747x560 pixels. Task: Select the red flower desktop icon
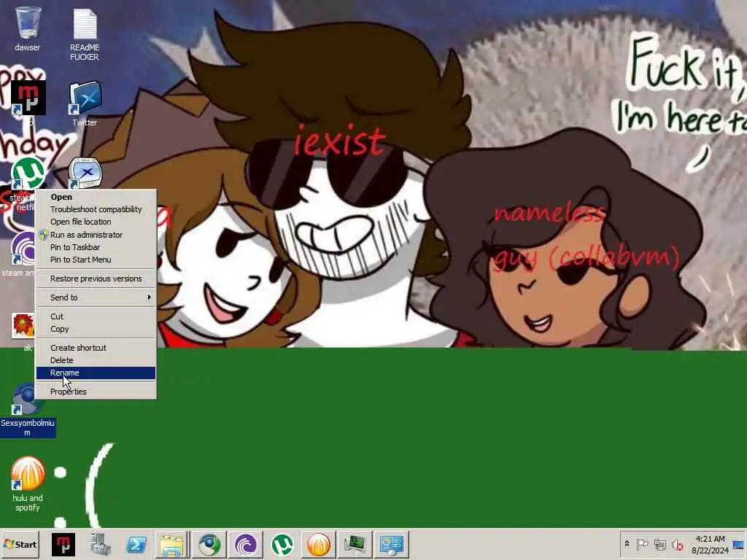tap(23, 326)
